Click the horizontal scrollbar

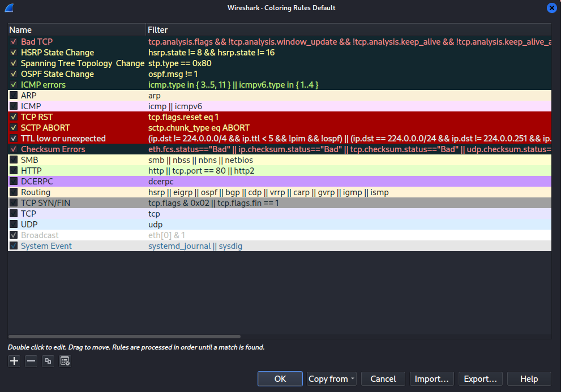(125, 337)
